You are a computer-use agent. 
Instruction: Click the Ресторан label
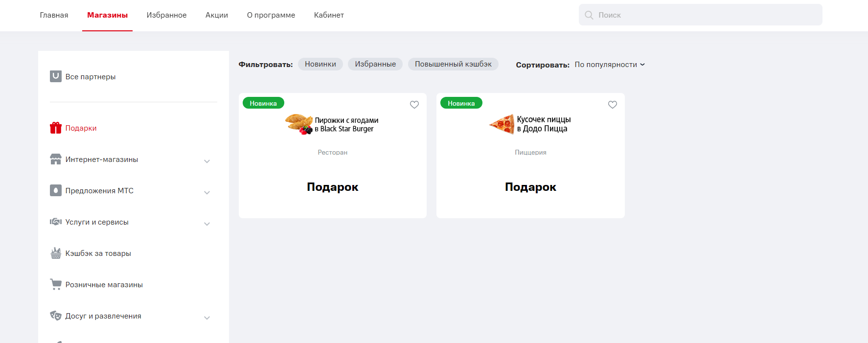click(x=333, y=153)
